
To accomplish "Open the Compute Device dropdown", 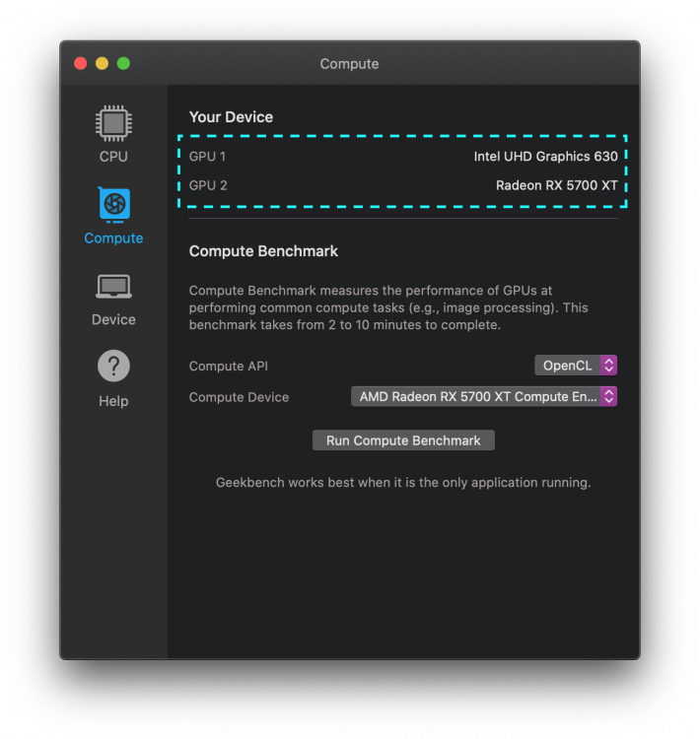I will (484, 396).
